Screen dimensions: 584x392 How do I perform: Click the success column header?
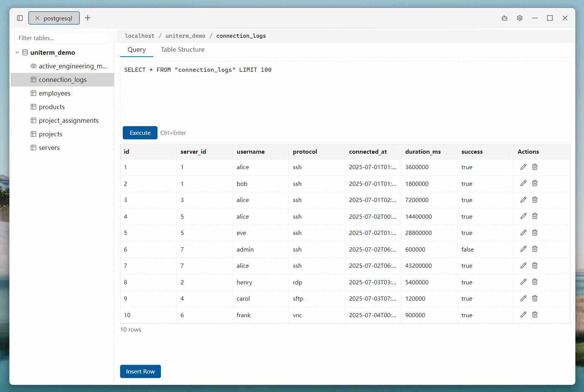coord(485,152)
